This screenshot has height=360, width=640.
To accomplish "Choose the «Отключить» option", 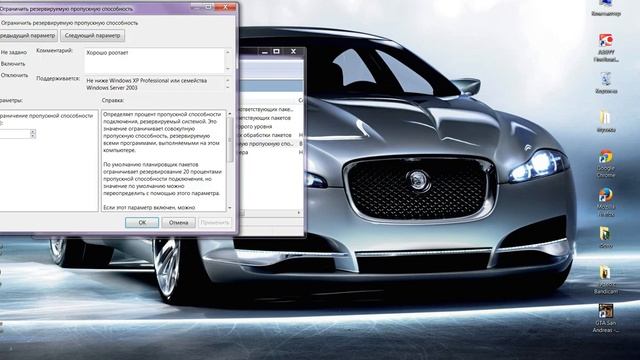I will [x=14, y=75].
